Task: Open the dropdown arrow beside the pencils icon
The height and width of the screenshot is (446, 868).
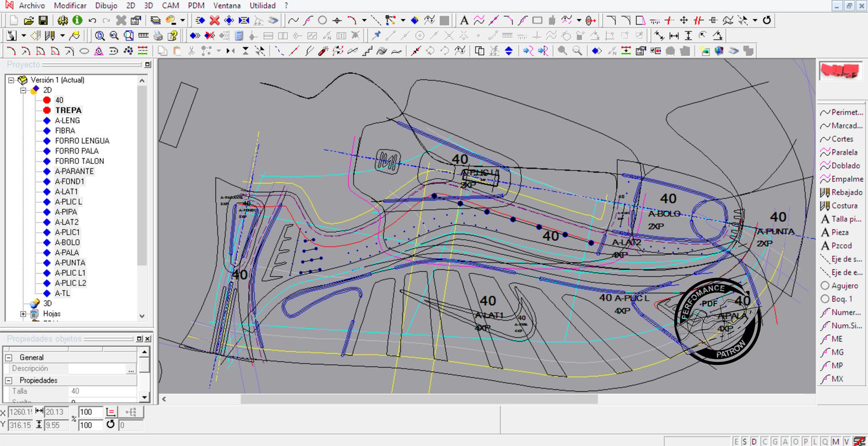Action: click(62, 35)
